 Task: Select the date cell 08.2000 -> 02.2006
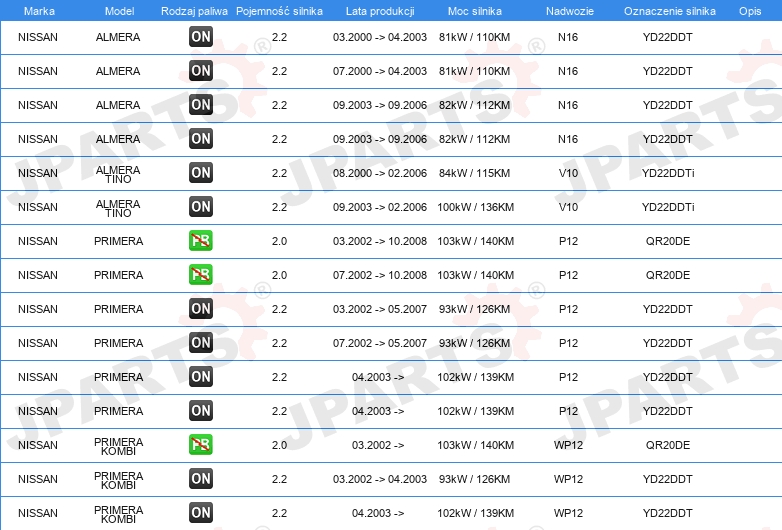point(380,173)
